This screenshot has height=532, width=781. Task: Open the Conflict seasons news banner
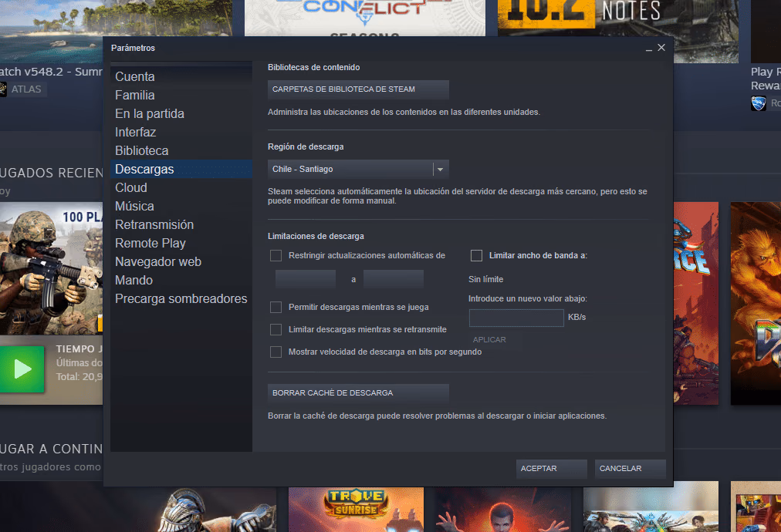click(365, 18)
